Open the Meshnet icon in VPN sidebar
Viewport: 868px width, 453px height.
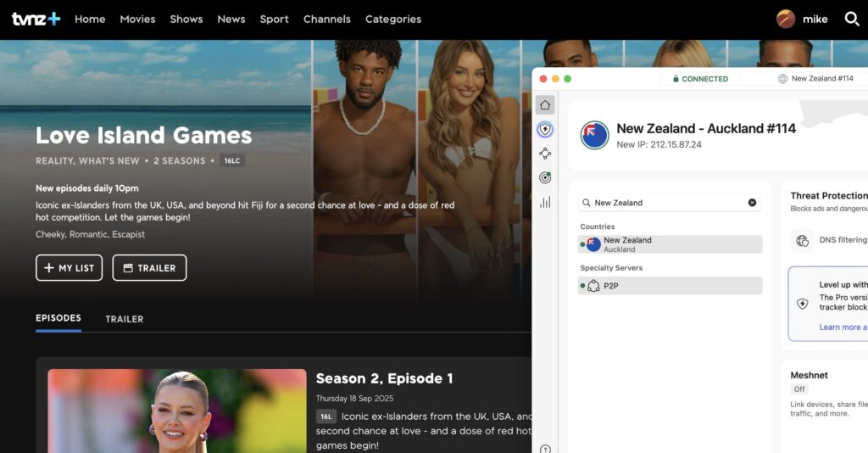pos(545,154)
